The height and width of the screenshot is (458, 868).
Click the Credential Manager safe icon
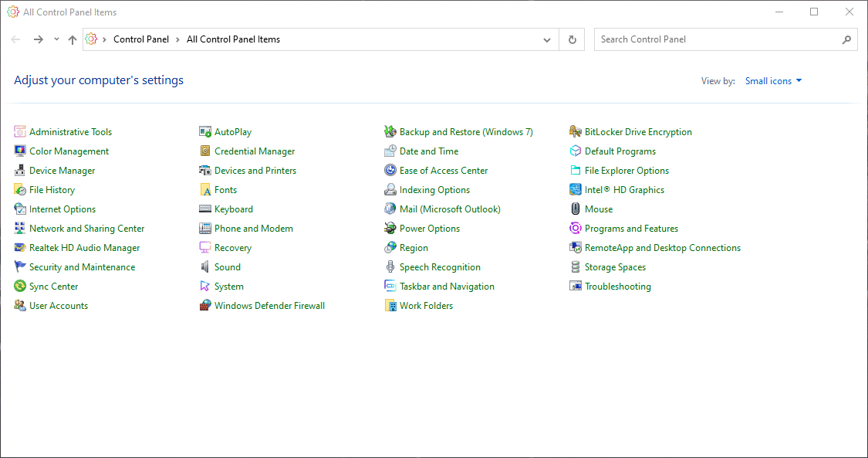[205, 151]
